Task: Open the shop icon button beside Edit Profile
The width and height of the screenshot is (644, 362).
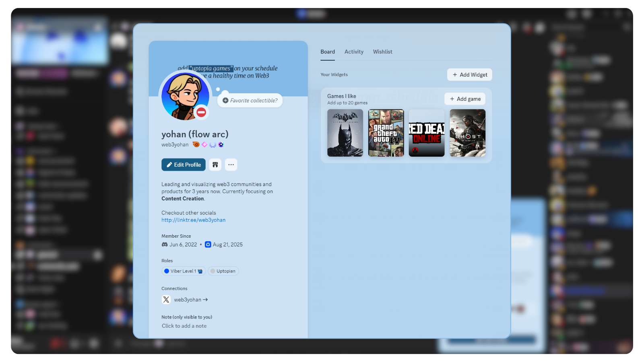Action: 215,165
